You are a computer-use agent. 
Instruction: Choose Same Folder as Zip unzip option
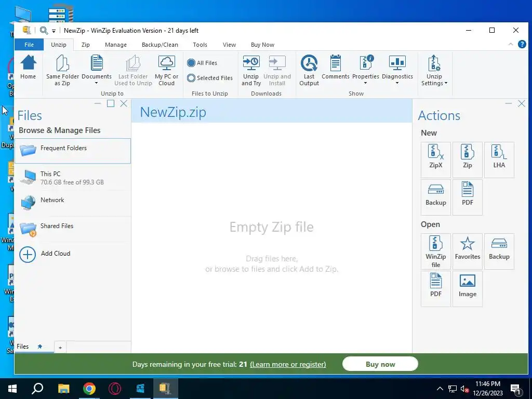(x=62, y=71)
